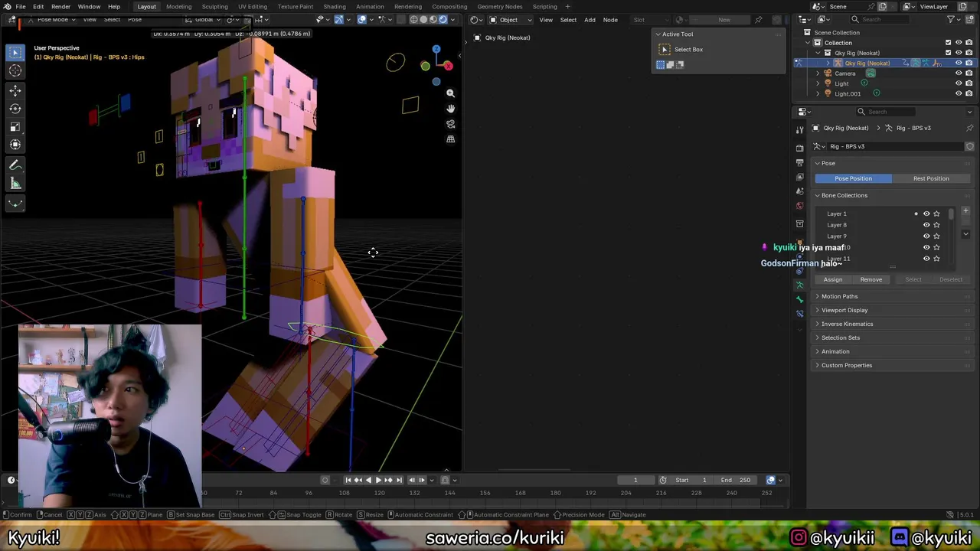Click the Remove button under Bone Collections

[x=871, y=279]
